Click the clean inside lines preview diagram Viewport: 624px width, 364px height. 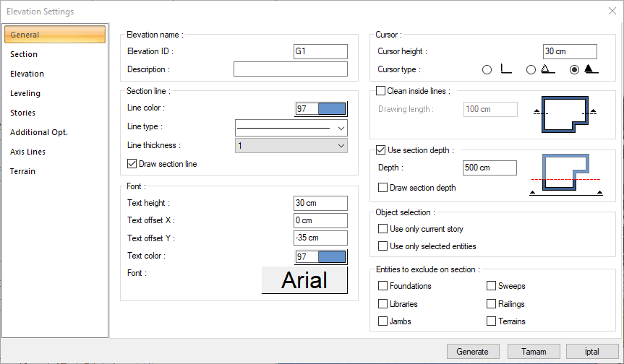pos(563,113)
